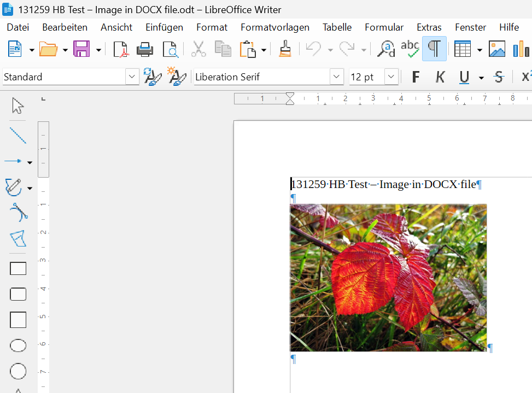Open Find and Replace tool
The width and height of the screenshot is (532, 393).
[x=387, y=49]
